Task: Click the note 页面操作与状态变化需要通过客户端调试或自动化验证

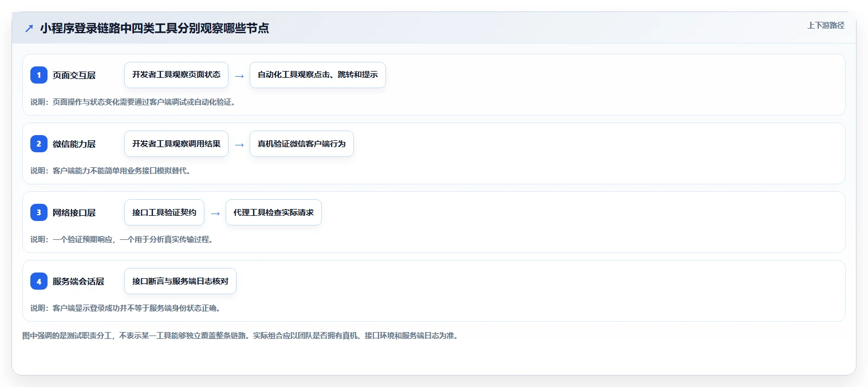Action: pos(133,102)
